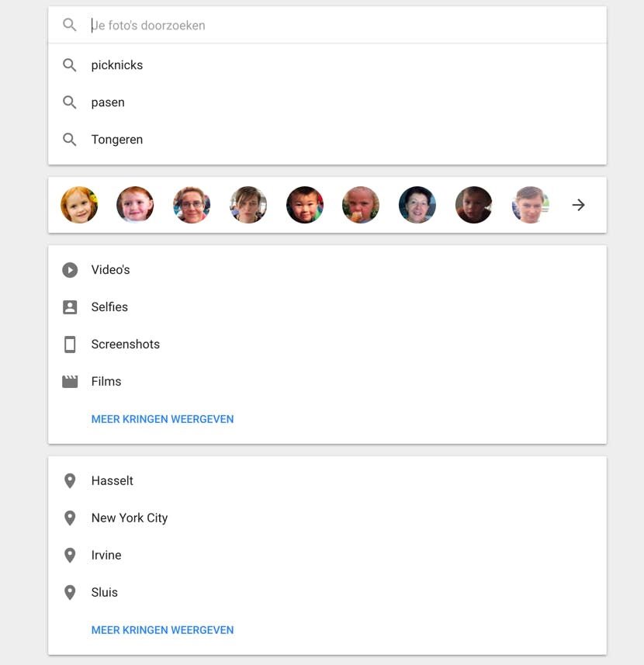Click the location pin beside Irvine
Viewport: 644px width, 665px height.
pyautogui.click(x=70, y=556)
